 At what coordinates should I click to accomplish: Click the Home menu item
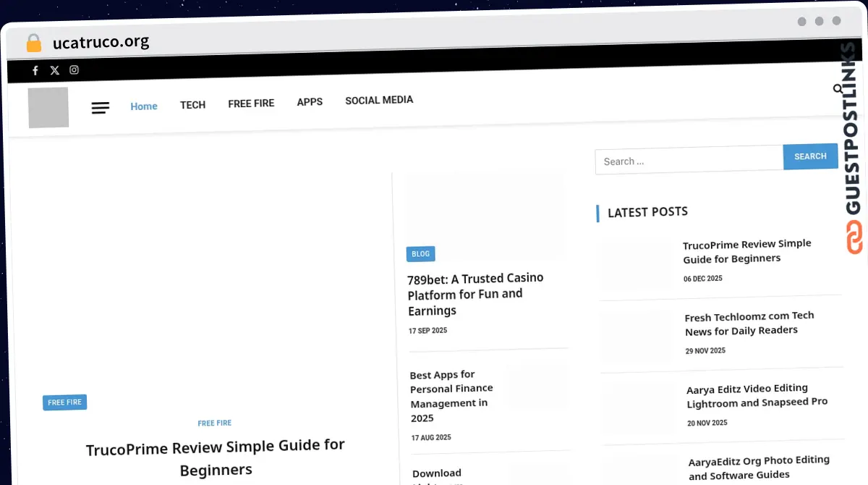[x=144, y=106]
